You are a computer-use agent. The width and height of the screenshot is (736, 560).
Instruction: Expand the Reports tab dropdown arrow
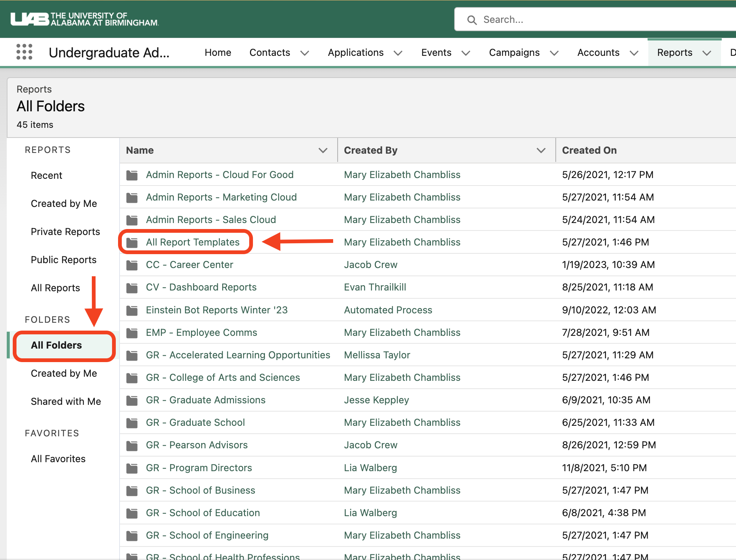(x=707, y=52)
